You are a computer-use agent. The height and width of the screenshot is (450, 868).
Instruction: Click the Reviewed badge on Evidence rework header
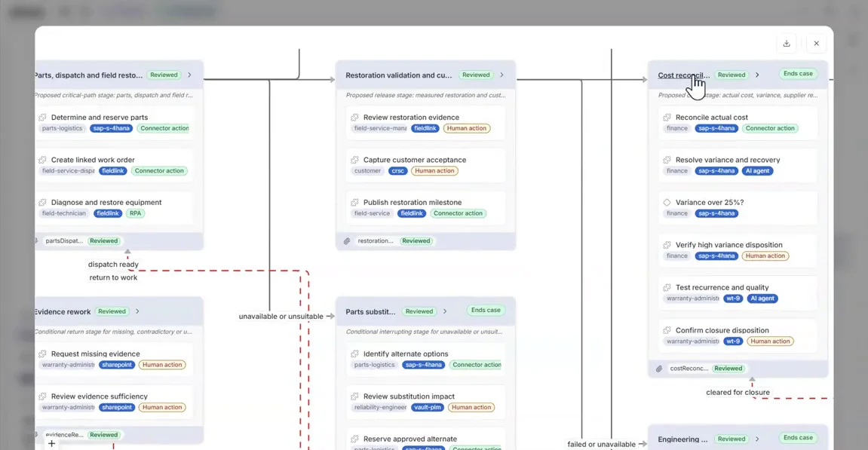(x=112, y=311)
